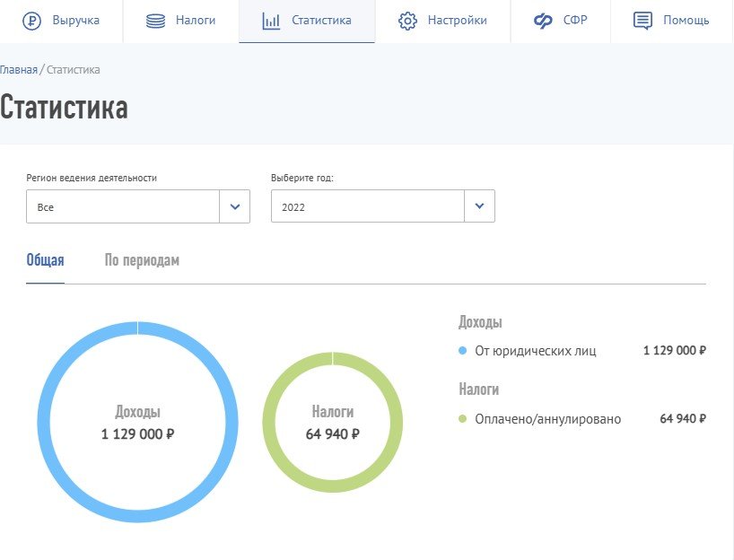Switch to the По периодам tab
Viewport: 734px width, 560px height.
coord(142,260)
